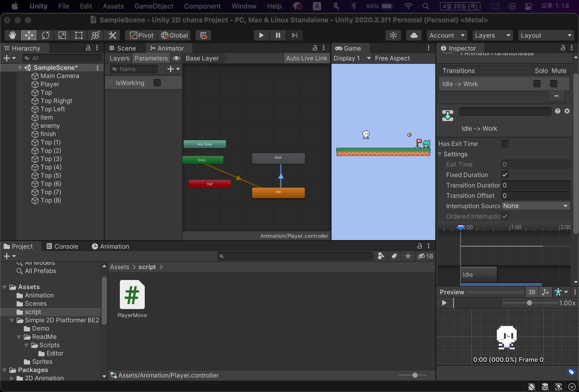Open the GameObject menu
Screen dimensions: 579x392
coord(154,6)
